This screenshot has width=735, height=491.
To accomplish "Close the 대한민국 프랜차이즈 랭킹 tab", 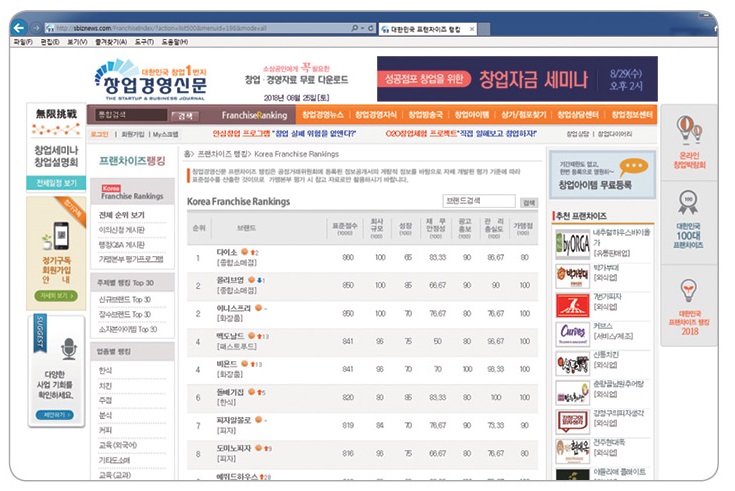I will click(472, 29).
